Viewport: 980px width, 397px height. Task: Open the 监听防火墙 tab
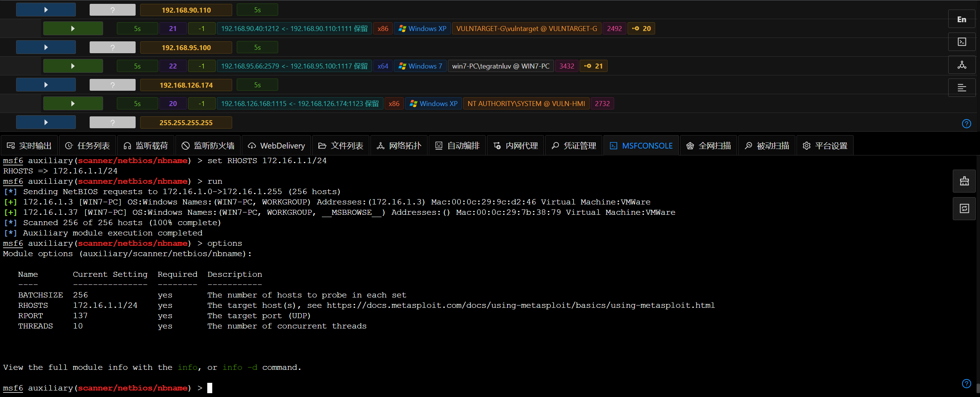(208, 146)
